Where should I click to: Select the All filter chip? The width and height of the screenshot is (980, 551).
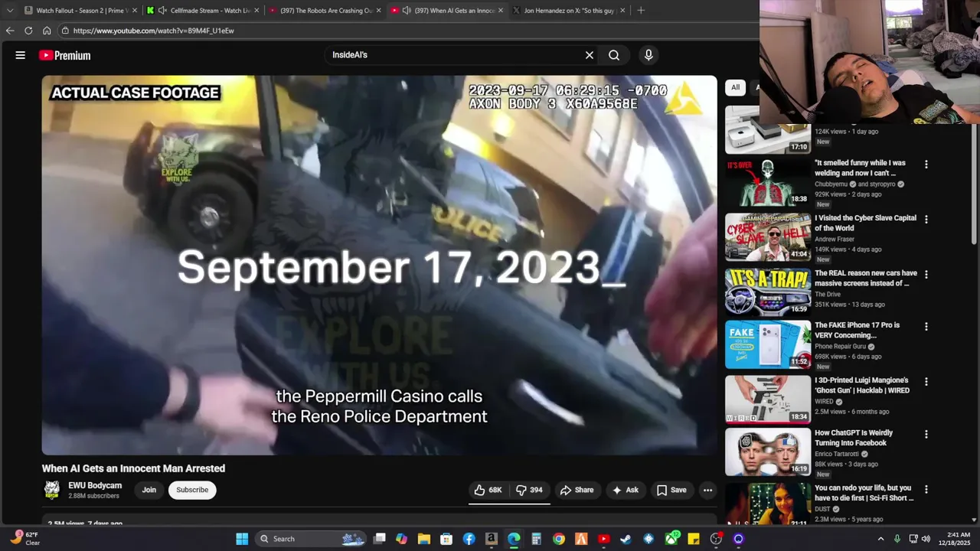[735, 87]
